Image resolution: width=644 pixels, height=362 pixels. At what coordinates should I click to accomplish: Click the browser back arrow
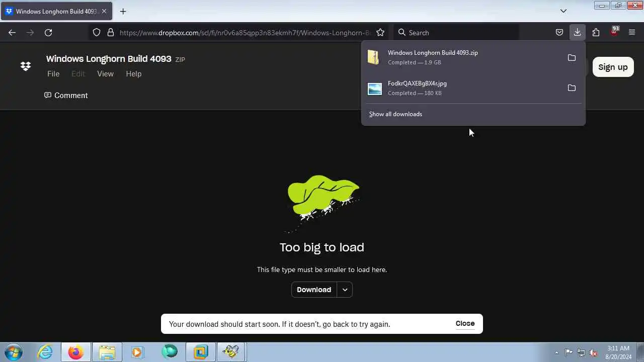pos(12,33)
